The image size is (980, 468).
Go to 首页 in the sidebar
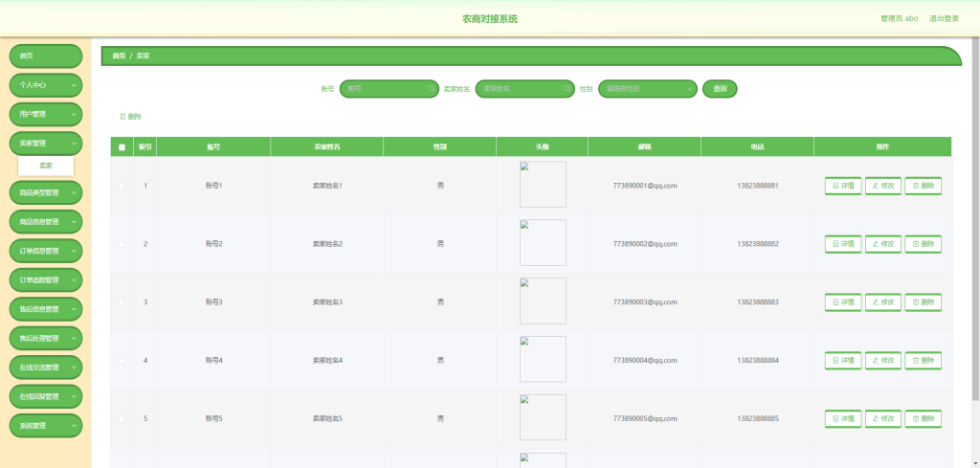46,56
